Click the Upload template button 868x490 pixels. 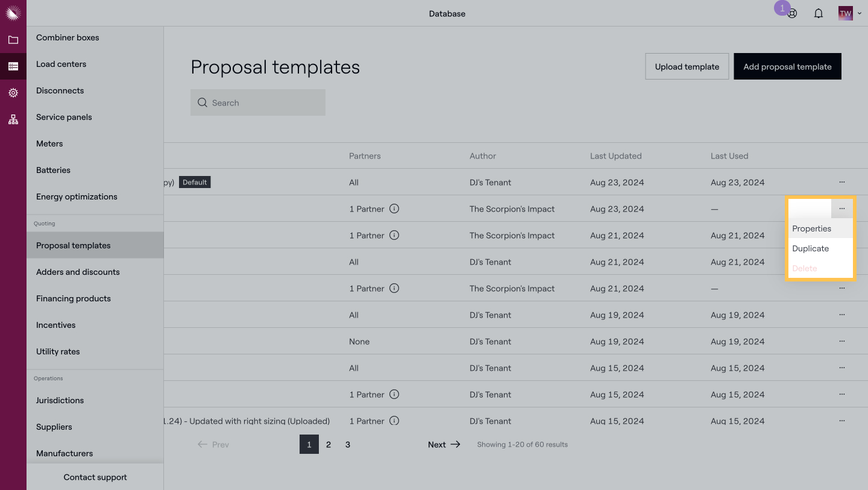[687, 67]
